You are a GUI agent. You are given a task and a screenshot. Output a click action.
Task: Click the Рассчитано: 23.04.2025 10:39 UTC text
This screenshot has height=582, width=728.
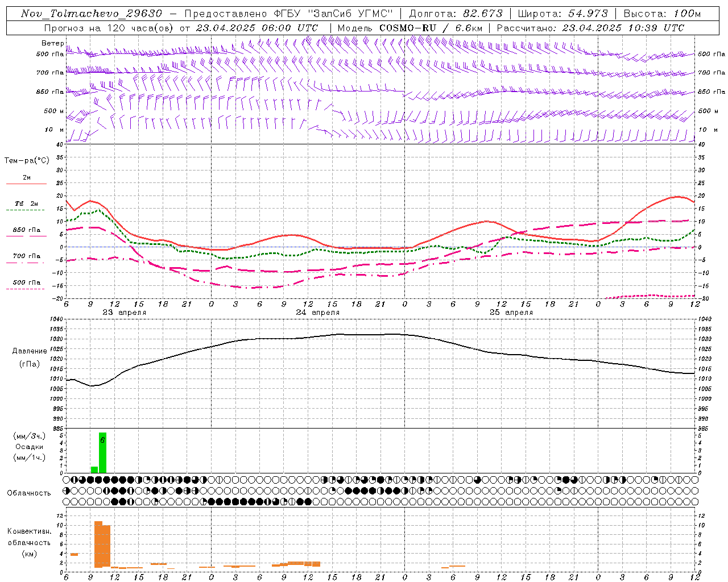tap(590, 28)
